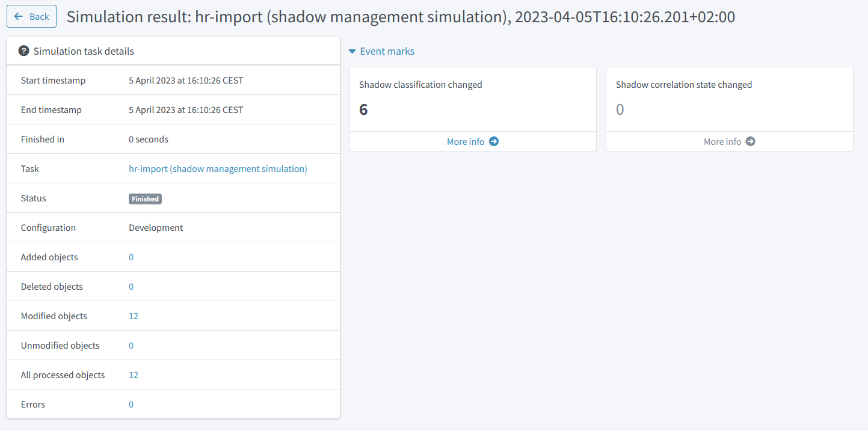Click the Added objects zero link
The height and width of the screenshot is (431, 868).
pyautogui.click(x=131, y=257)
